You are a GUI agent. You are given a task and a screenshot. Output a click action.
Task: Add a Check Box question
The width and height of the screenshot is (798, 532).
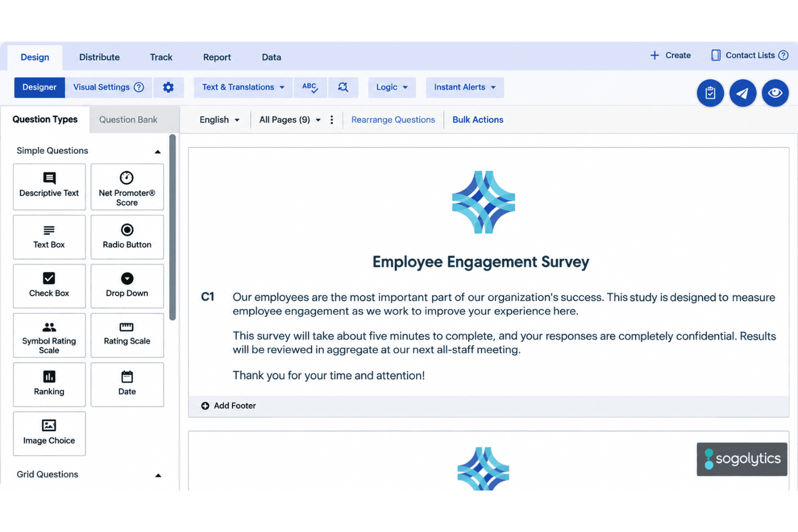click(49, 286)
